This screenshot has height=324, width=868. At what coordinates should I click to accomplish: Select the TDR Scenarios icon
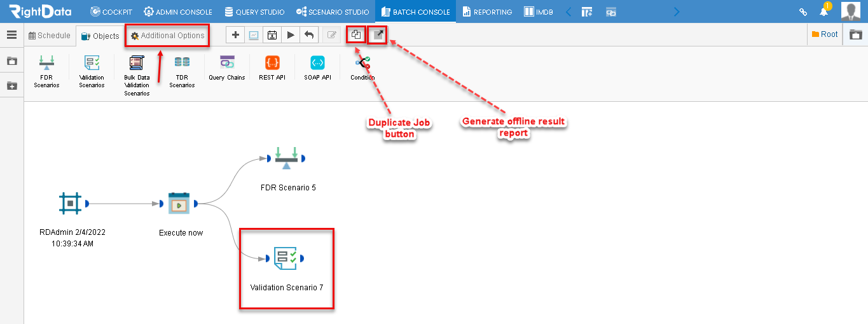(182, 62)
